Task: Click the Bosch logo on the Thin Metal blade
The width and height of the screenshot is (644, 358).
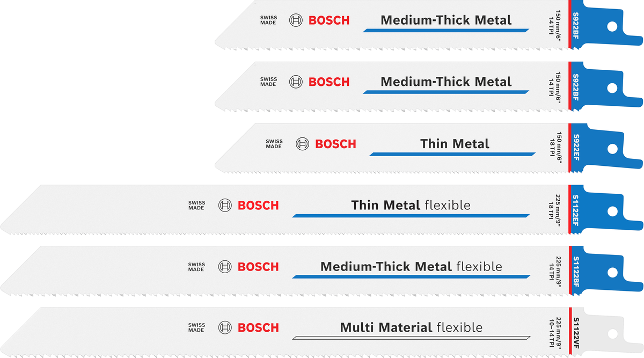Action: [x=326, y=144]
